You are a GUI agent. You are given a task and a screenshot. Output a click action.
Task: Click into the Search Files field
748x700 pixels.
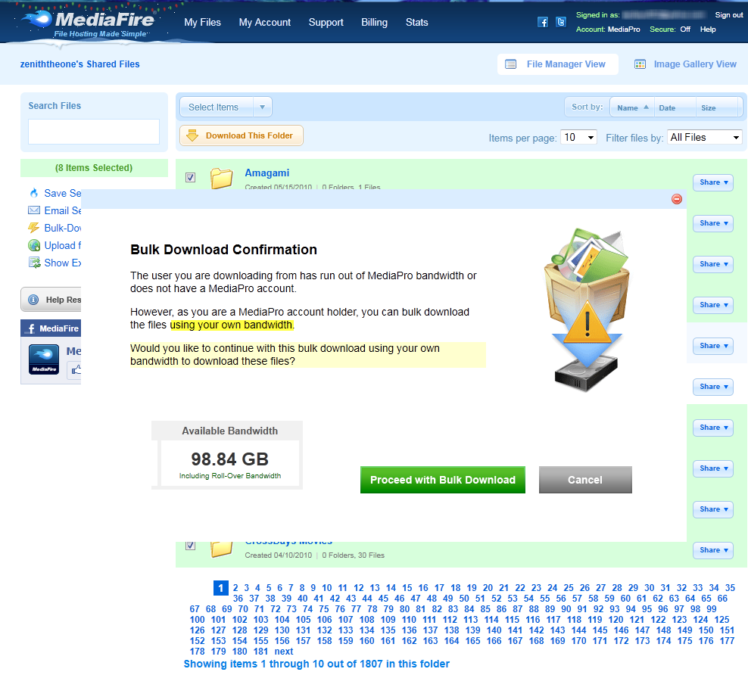(x=94, y=132)
